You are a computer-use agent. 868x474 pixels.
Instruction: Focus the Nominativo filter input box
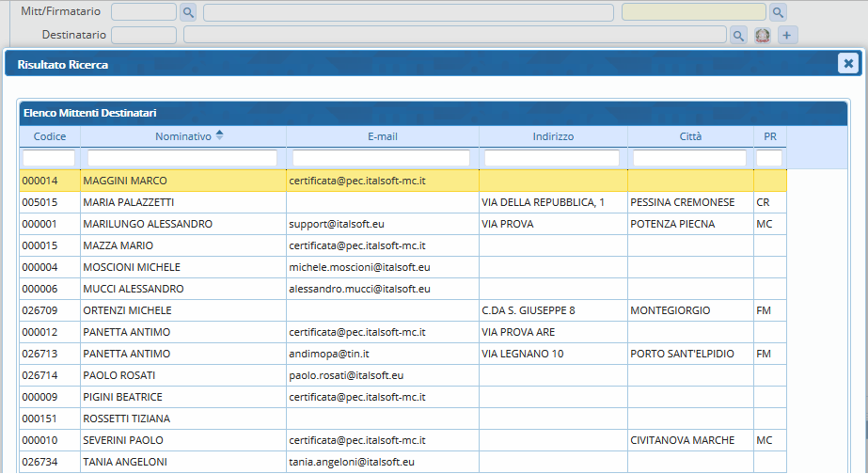[182, 158]
